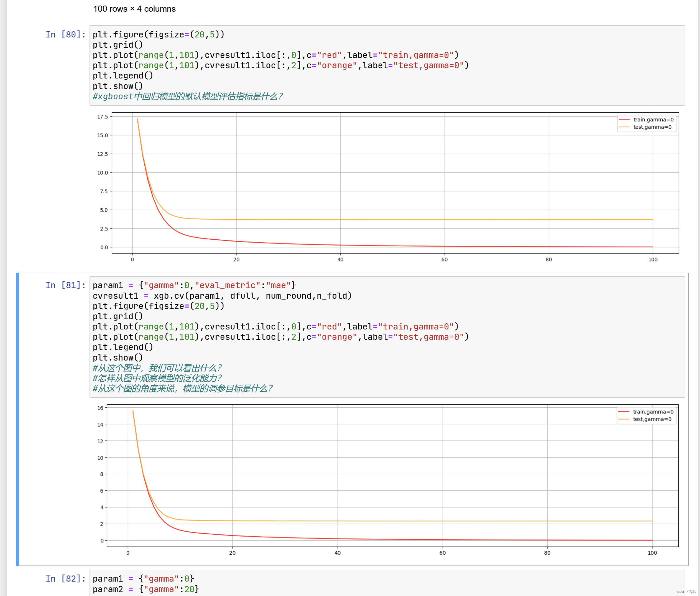Click the '100 rows × 4 columns' text

coord(134,9)
